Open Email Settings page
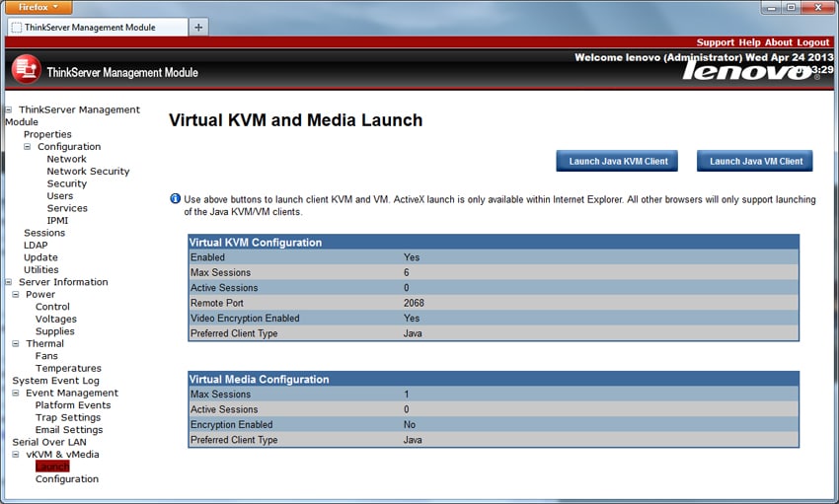The image size is (839, 504). tap(69, 429)
